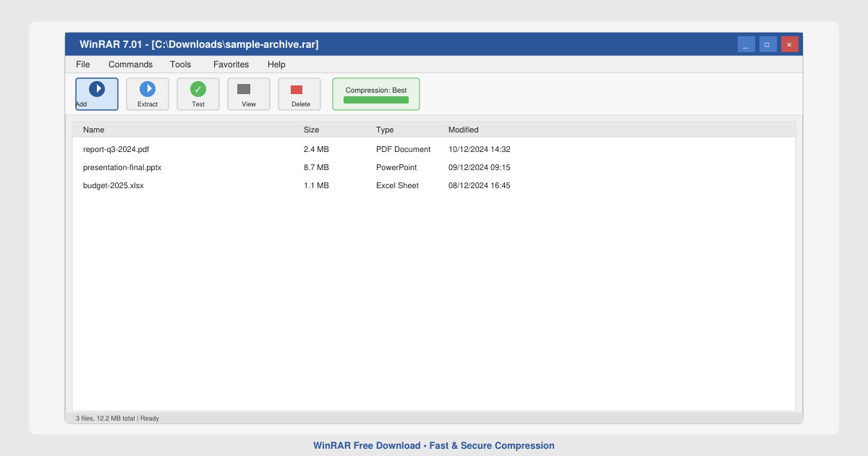Sort by the Name column header
Image resolution: width=868 pixels, height=456 pixels.
[94, 130]
